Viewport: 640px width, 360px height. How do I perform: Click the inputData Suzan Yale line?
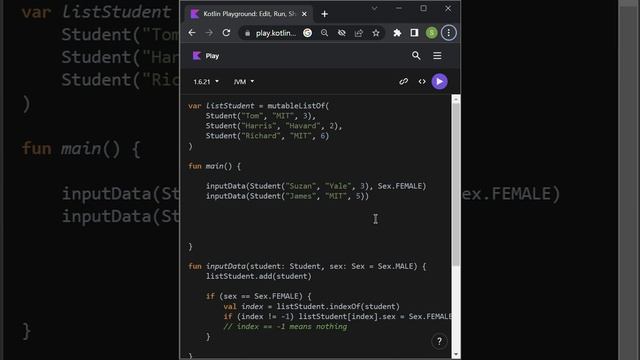tap(316, 186)
